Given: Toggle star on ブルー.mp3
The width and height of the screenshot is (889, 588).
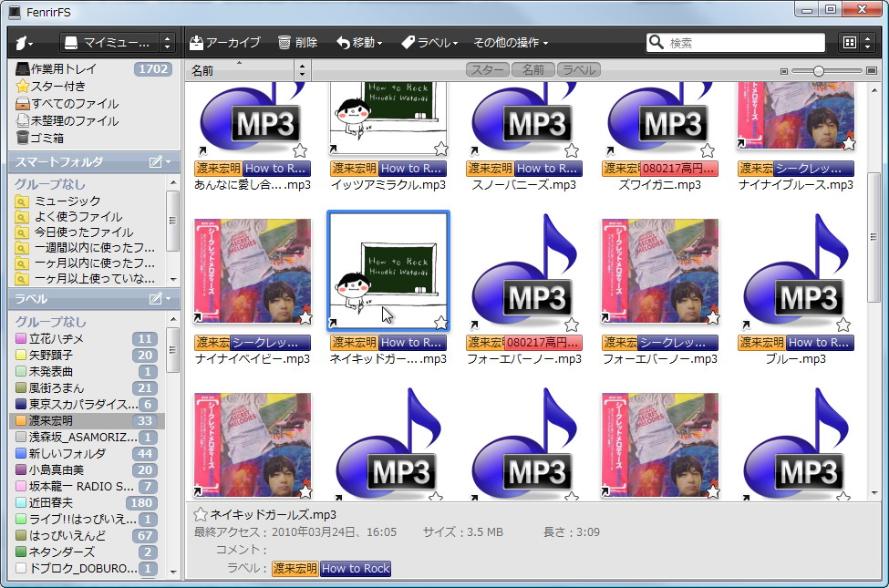Looking at the screenshot, I should pyautogui.click(x=843, y=325).
